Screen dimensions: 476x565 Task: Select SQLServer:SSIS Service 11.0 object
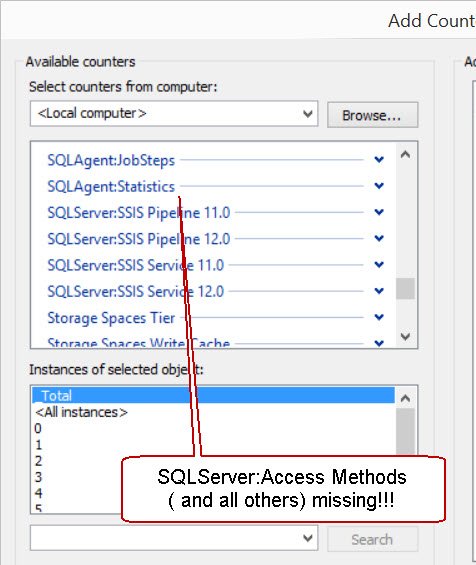[136, 266]
